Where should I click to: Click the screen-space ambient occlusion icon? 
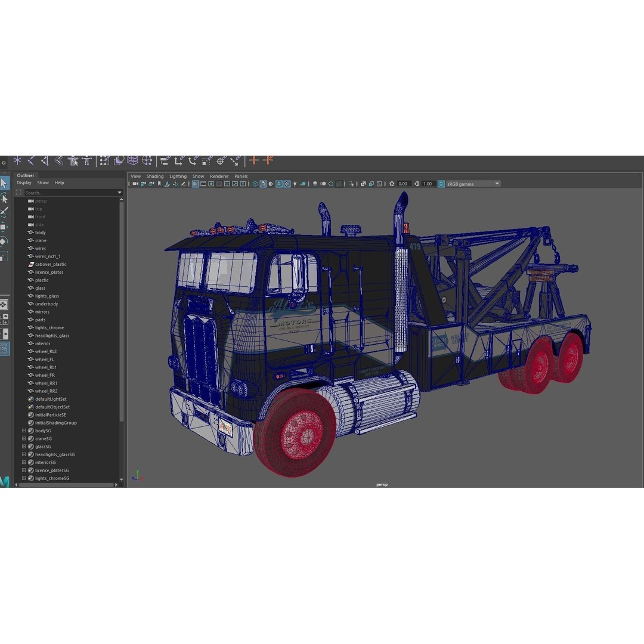click(314, 184)
